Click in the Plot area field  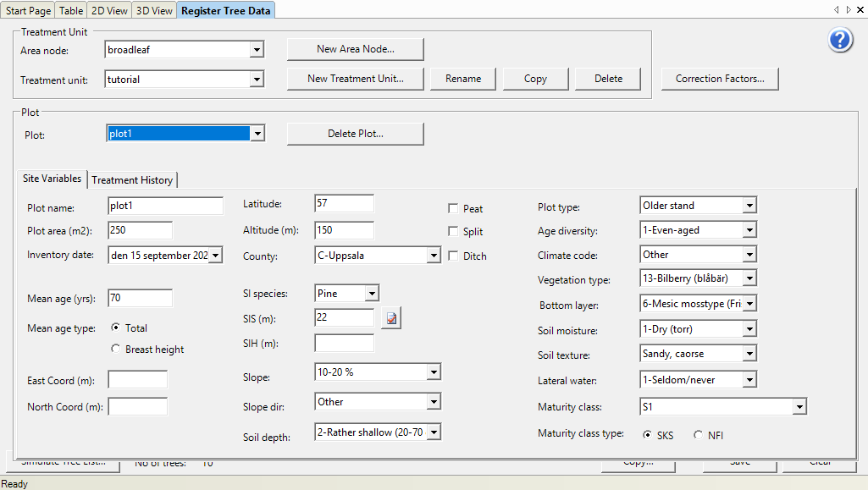tap(140, 230)
